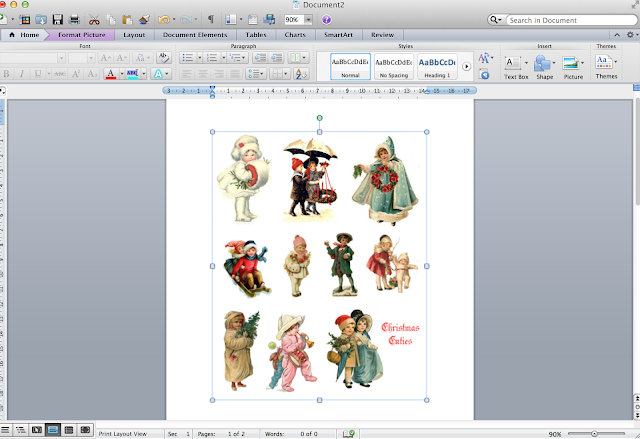Screen dimensions: 640x439
Task: Open Text Effects dropdown
Action: click(160, 74)
